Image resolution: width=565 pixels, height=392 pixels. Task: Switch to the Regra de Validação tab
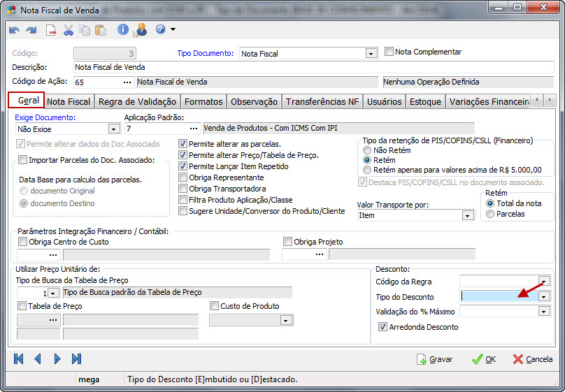click(x=138, y=102)
